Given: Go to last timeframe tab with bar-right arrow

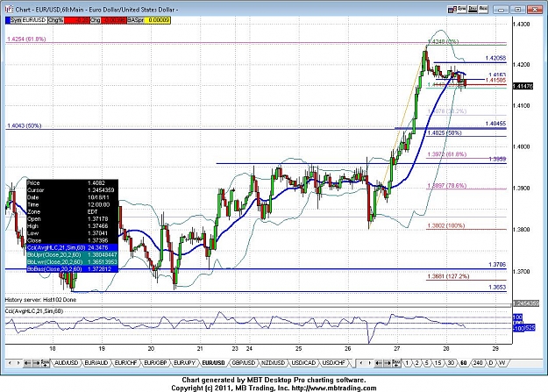Looking at the screenshot, I should [388, 363].
